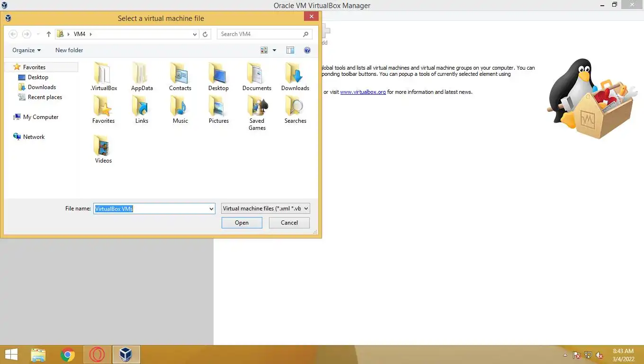Image resolution: width=644 pixels, height=364 pixels.
Task: Open the recent locations dropdown arrow
Action: tap(37, 34)
